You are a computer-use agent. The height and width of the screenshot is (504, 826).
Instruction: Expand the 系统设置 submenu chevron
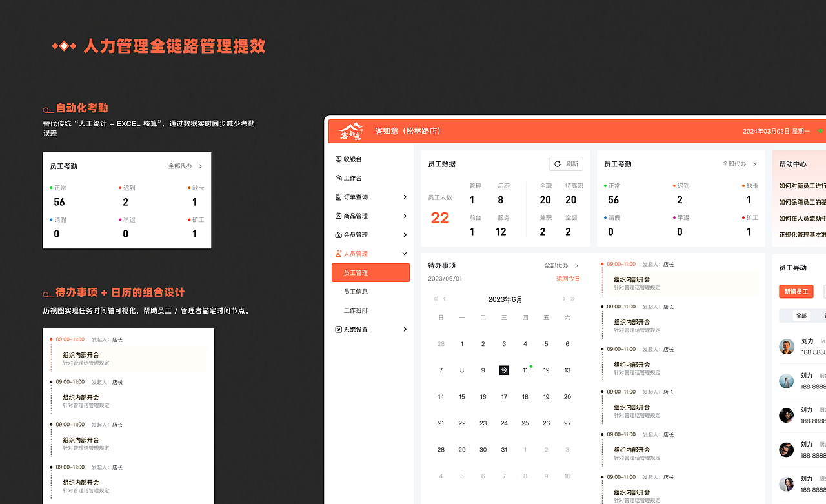coord(405,330)
